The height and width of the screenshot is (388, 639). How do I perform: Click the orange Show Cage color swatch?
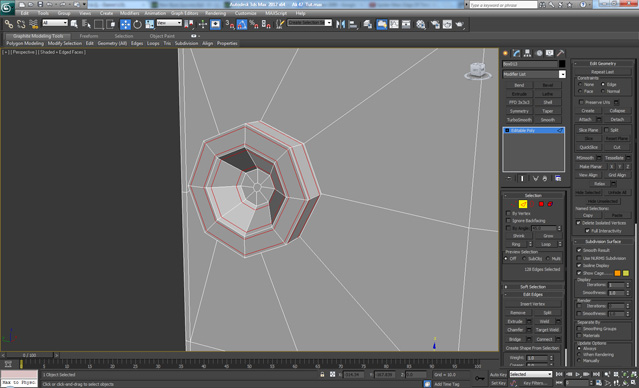(x=617, y=273)
